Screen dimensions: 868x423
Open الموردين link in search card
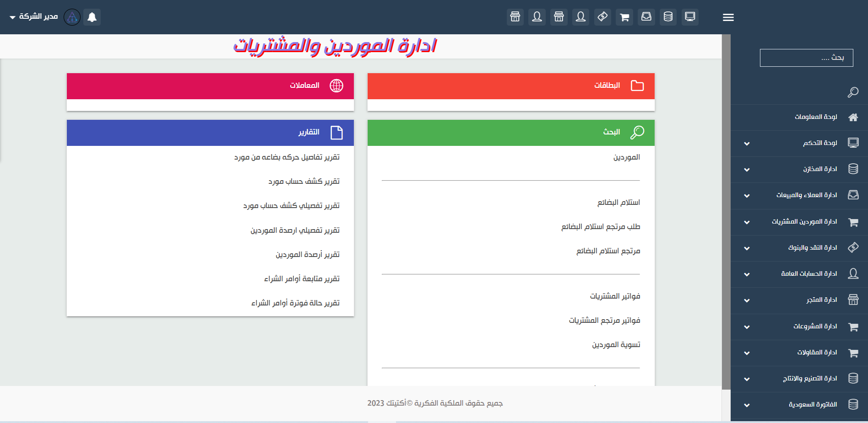(627, 157)
